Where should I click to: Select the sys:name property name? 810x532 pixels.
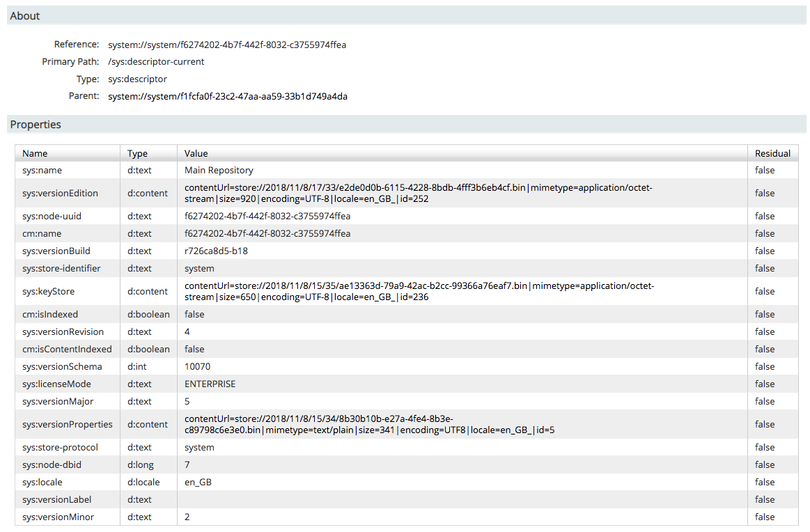(42, 171)
